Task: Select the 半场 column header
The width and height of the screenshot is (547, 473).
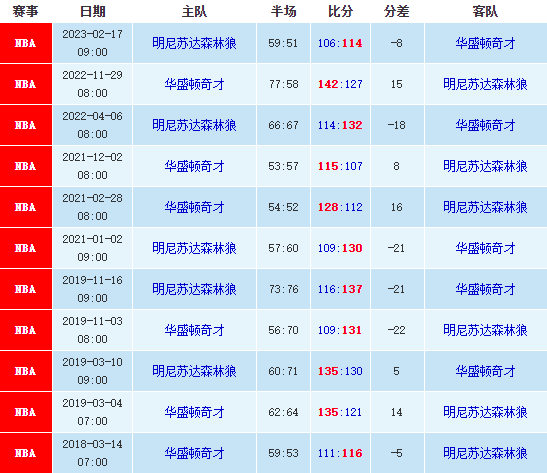Action: point(283,11)
